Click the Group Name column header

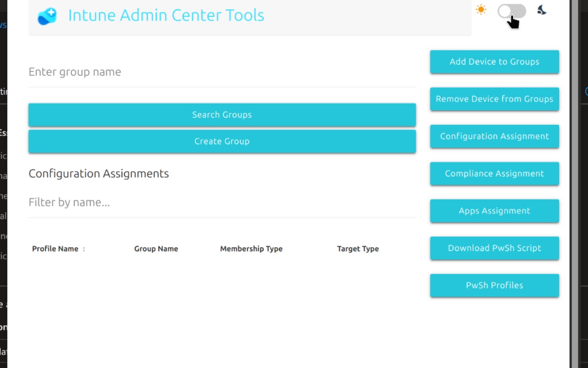click(156, 249)
